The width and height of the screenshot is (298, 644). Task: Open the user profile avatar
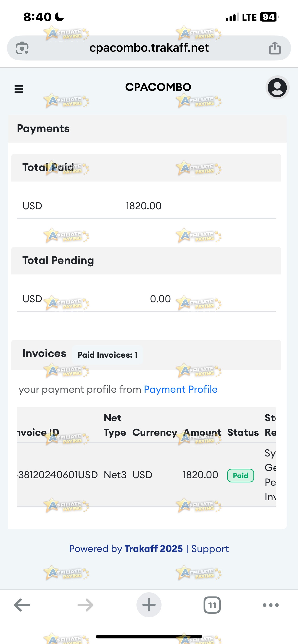point(277,87)
